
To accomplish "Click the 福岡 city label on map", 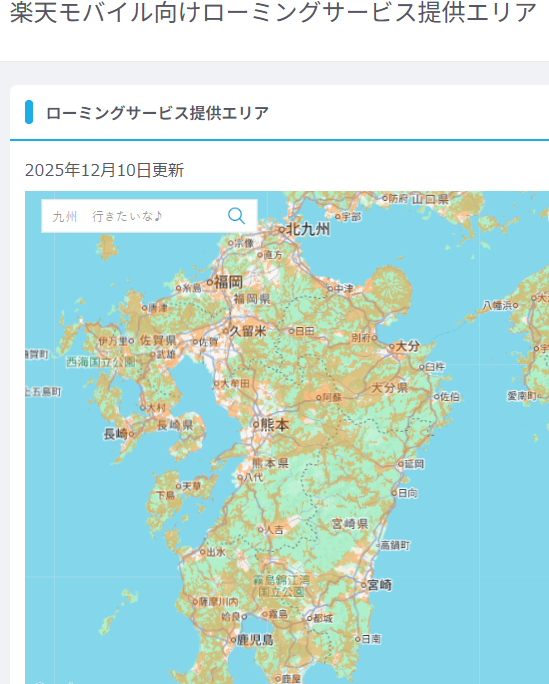I will [x=228, y=282].
